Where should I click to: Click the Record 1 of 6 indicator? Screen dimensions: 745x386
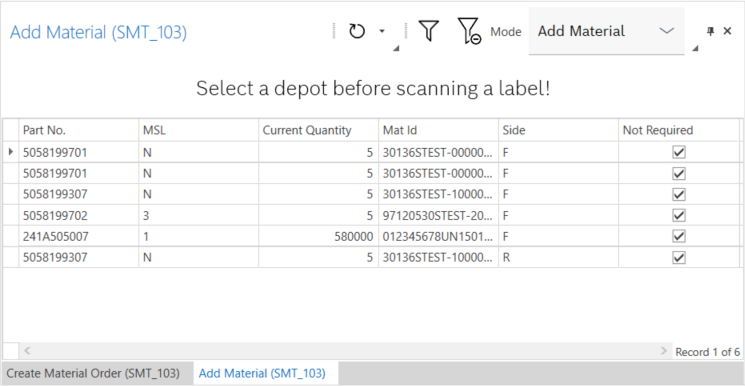(707, 352)
